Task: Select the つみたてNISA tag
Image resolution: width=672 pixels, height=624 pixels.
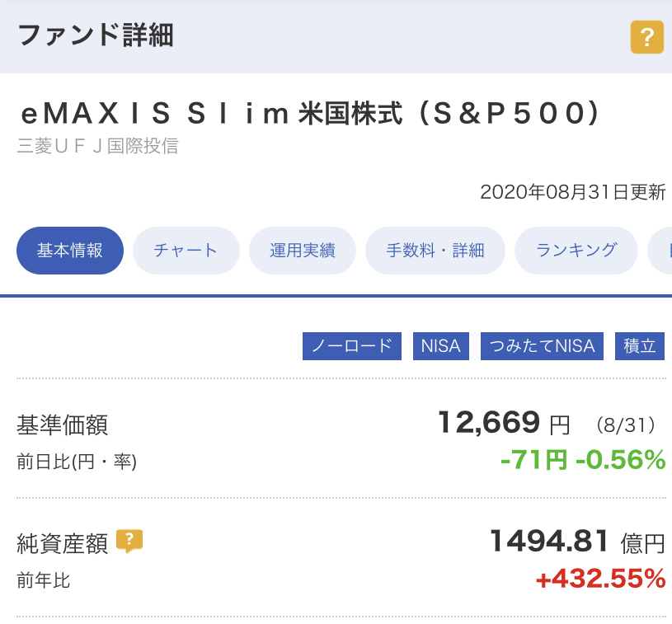Action: pyautogui.click(x=542, y=346)
